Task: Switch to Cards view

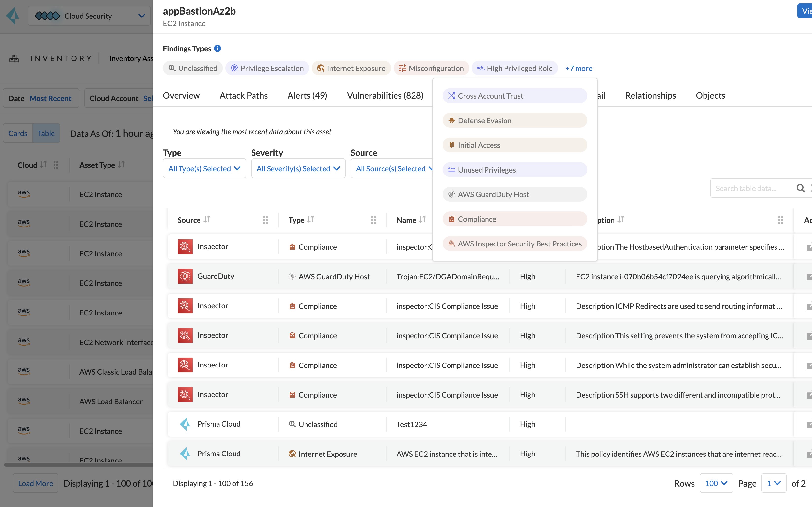Action: coord(18,133)
